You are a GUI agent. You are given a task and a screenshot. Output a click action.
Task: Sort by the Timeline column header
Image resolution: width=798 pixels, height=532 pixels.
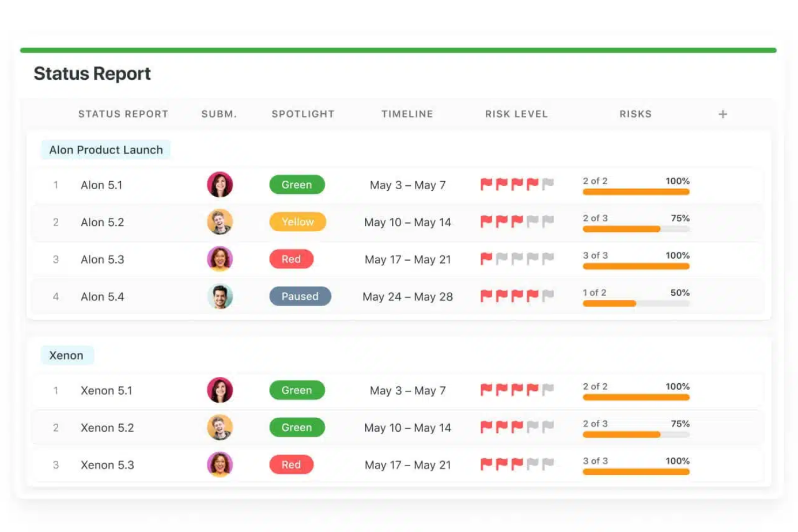point(407,114)
